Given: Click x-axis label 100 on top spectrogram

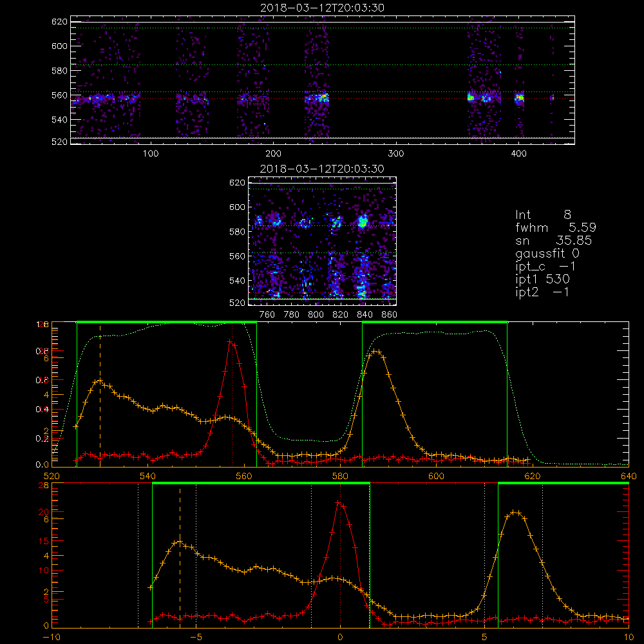Looking at the screenshot, I should point(151,154).
